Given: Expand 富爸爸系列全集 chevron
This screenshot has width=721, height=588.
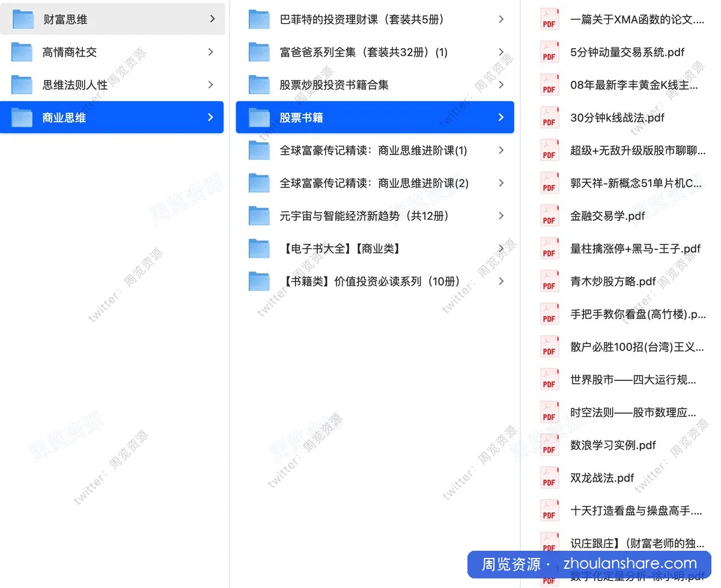Looking at the screenshot, I should (501, 52).
